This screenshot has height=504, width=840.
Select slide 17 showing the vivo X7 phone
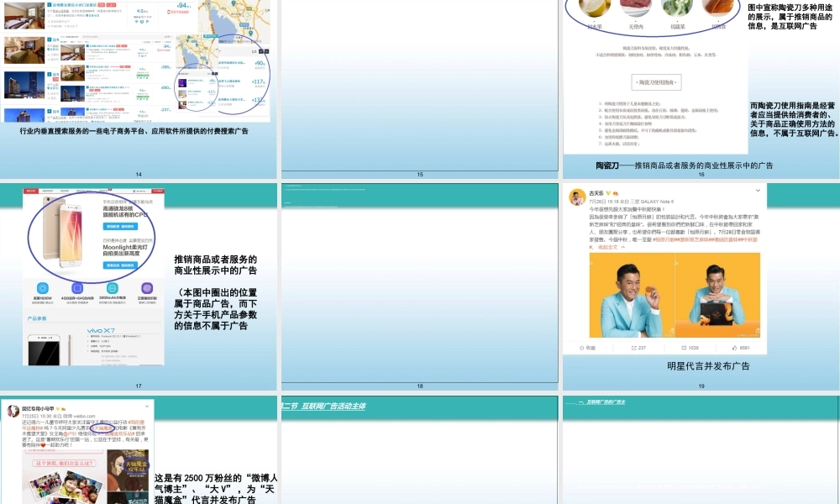139,286
